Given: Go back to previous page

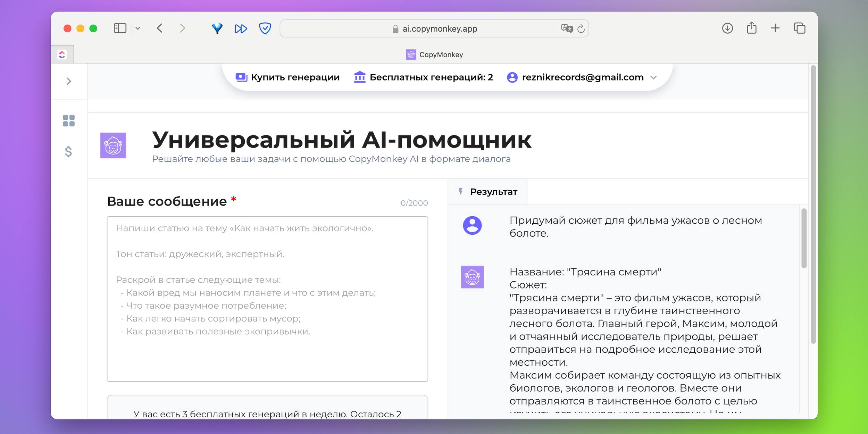Looking at the screenshot, I should (160, 28).
